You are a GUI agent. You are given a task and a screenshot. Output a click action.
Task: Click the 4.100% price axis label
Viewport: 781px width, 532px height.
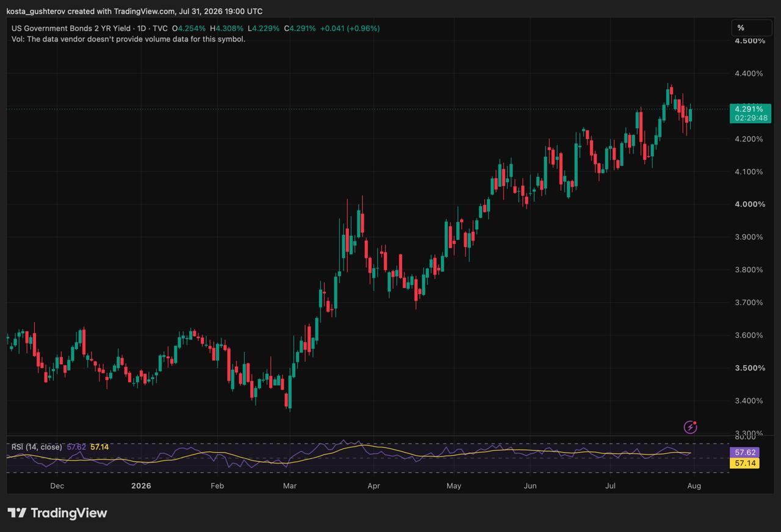tap(750, 172)
